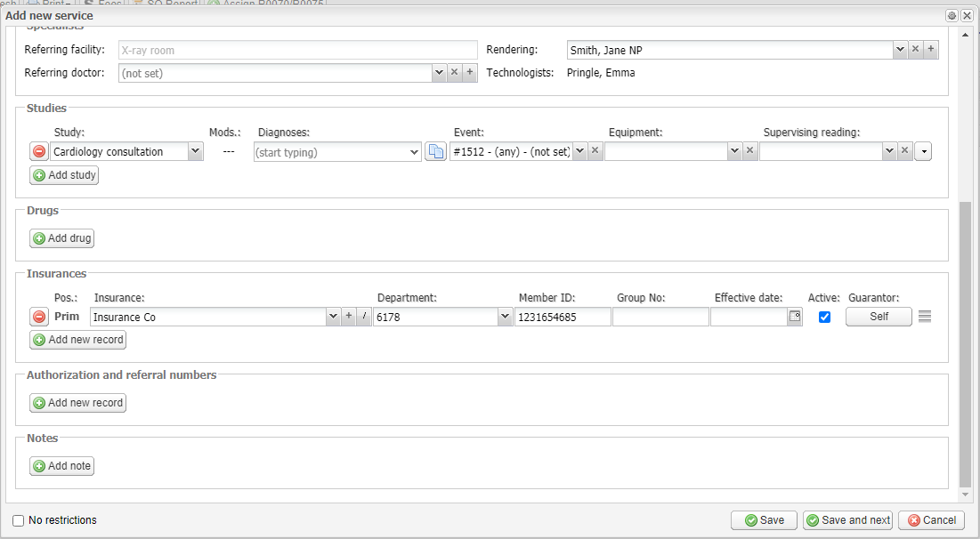This screenshot has width=980, height=539.
Task: Enable the No restrictions checkbox
Action: (19, 520)
